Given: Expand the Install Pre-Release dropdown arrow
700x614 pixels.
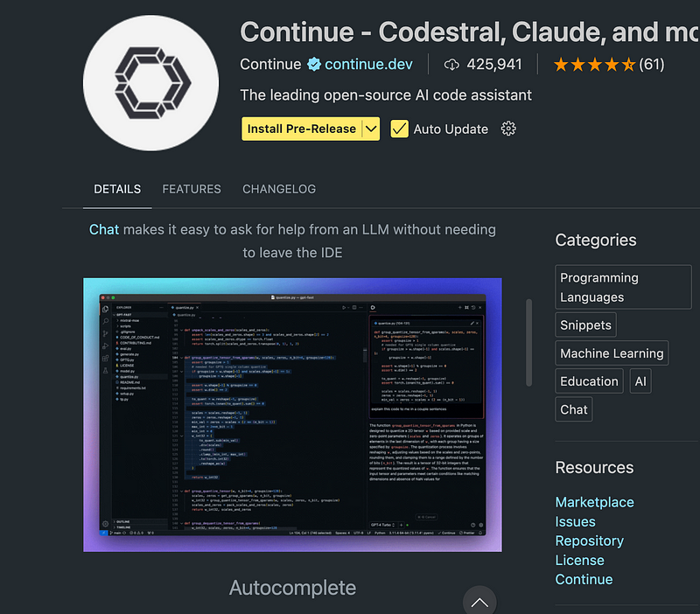Looking at the screenshot, I should 371,129.
